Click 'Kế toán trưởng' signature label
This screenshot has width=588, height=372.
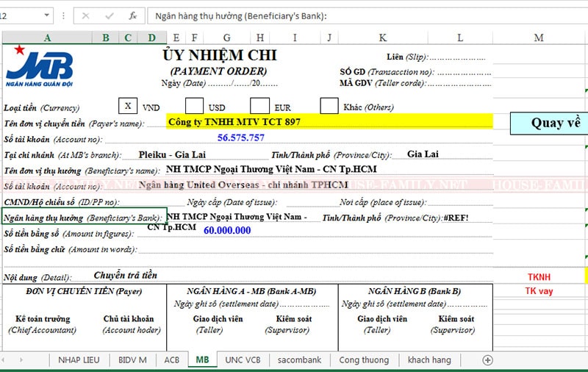(x=43, y=319)
